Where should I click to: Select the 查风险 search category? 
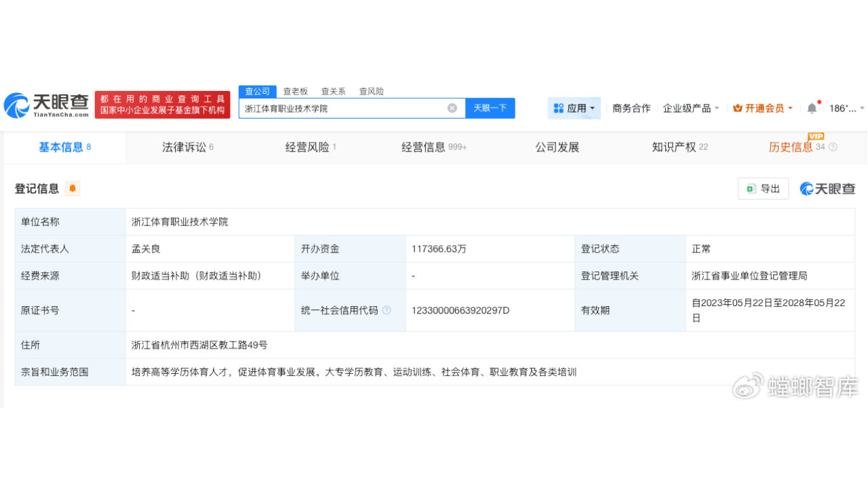pyautogui.click(x=371, y=91)
